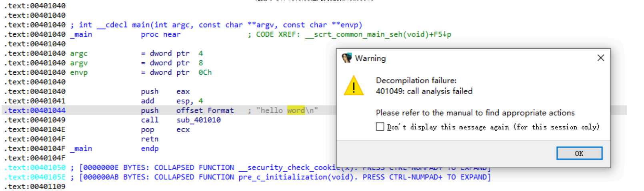644x191 pixels.
Task: Click the 'pop ecx' instruction
Action: click(165, 129)
